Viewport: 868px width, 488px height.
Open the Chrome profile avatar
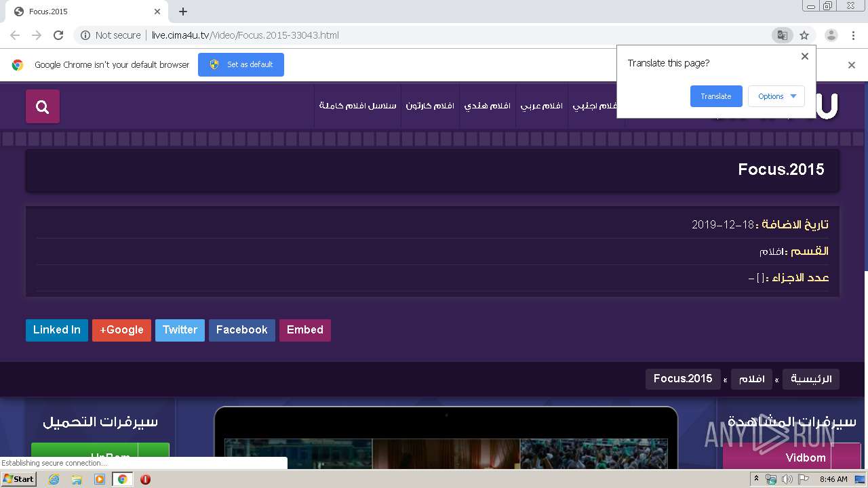click(x=831, y=35)
